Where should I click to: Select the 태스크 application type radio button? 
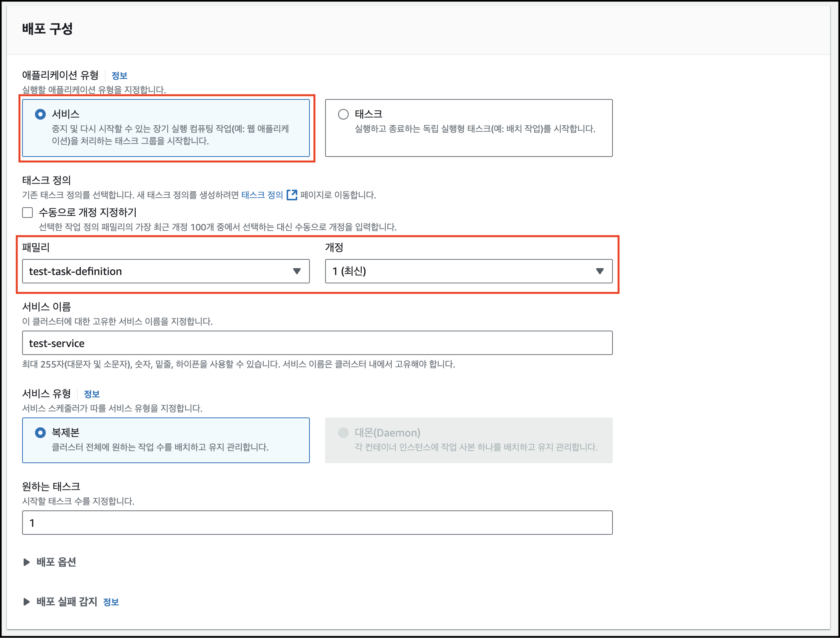[x=343, y=114]
